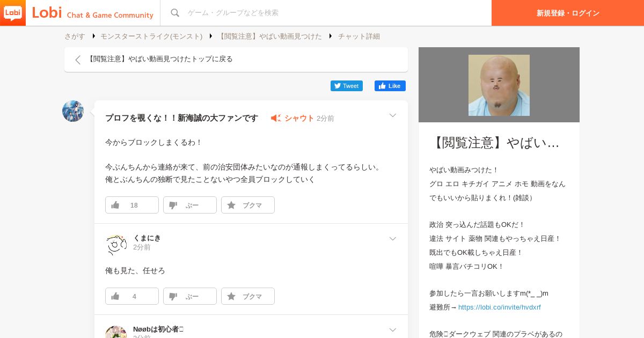Go to モンスターストライク(モンスト) breadcrumb
The image size is (644, 338).
click(x=151, y=36)
